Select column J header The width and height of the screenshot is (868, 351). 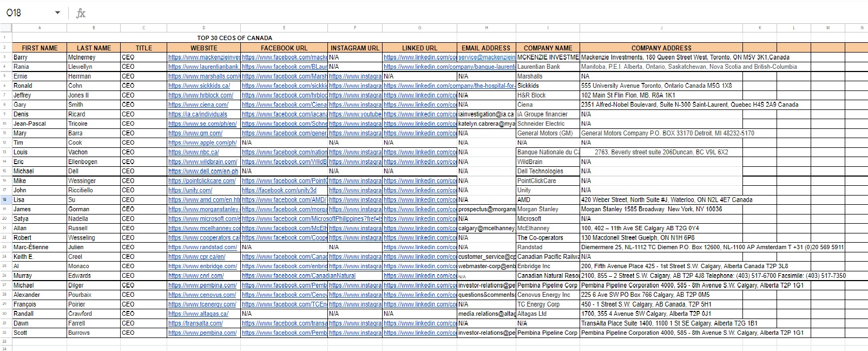[661, 28]
